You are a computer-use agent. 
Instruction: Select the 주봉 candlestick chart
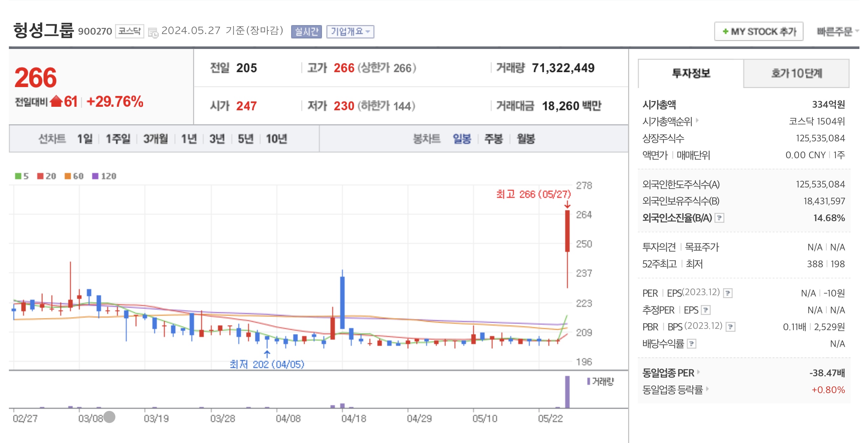click(494, 139)
